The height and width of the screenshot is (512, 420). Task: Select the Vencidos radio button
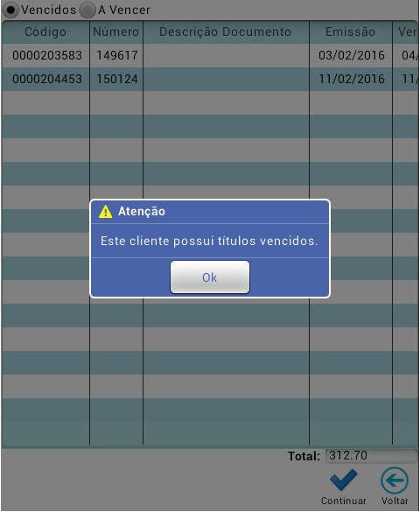(x=11, y=10)
